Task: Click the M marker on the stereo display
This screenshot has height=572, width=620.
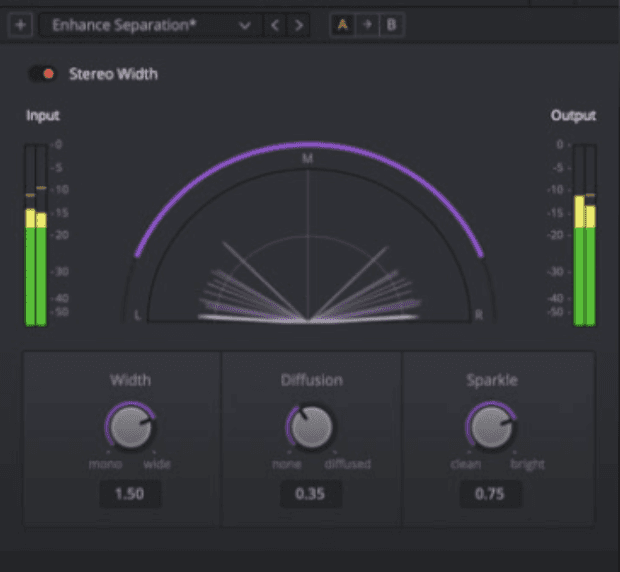Action: coord(308,159)
